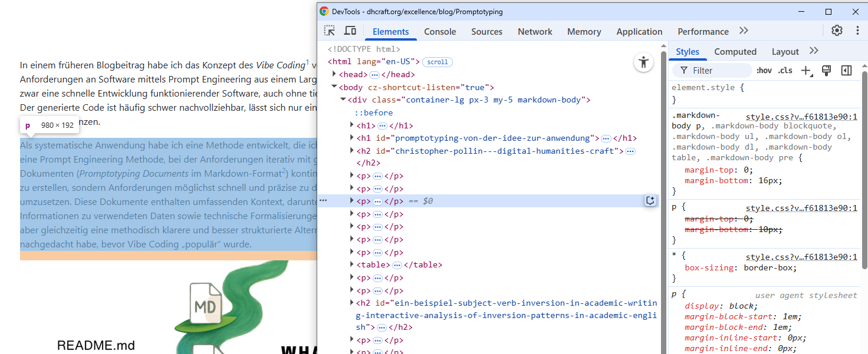Show more DevTools tabs via chevron after Performance
The height and width of the screenshot is (354, 868).
tap(744, 31)
